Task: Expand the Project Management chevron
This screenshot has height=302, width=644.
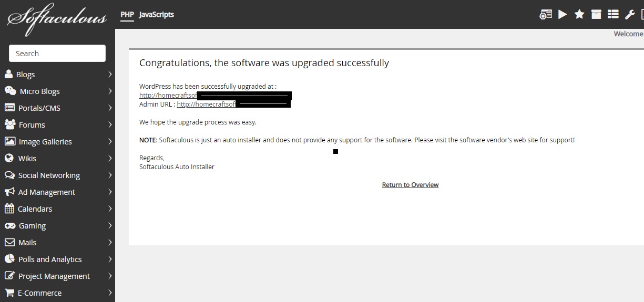Action: [110, 276]
